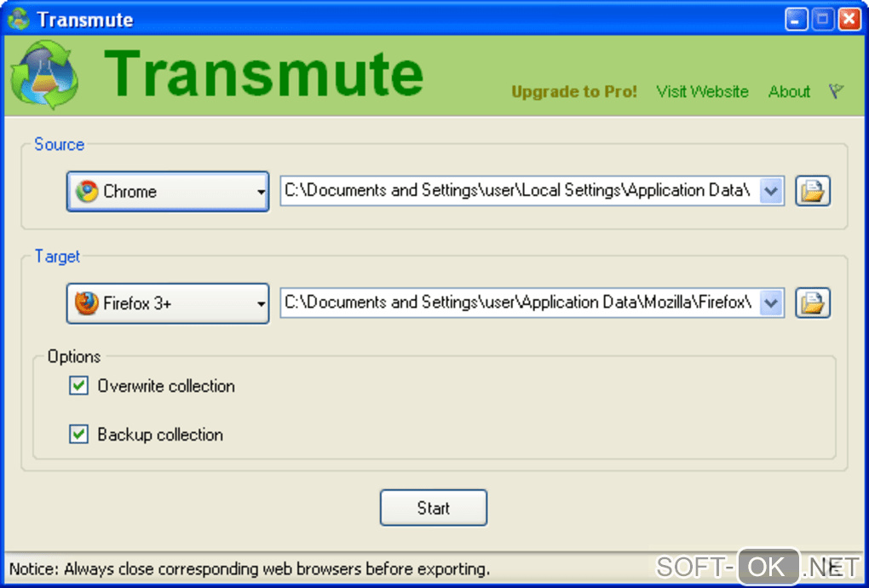Open the Upgrade to Pro! link
This screenshot has width=869, height=588.
[x=574, y=91]
